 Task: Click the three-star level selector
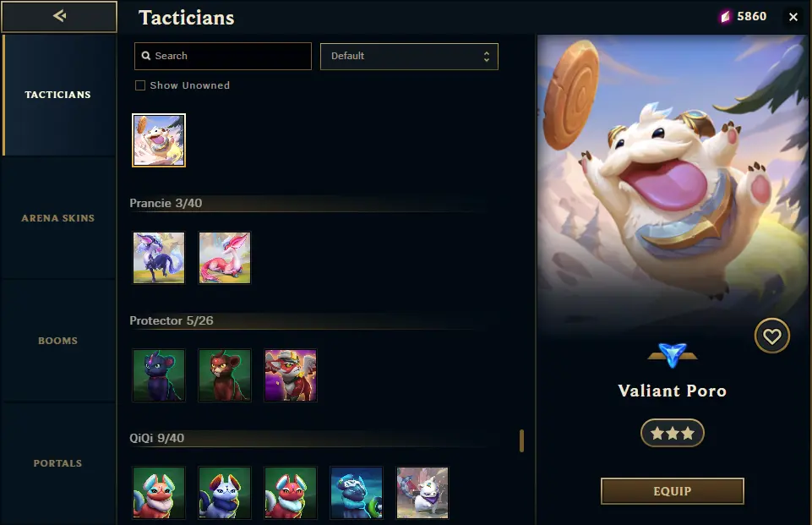pyautogui.click(x=673, y=433)
